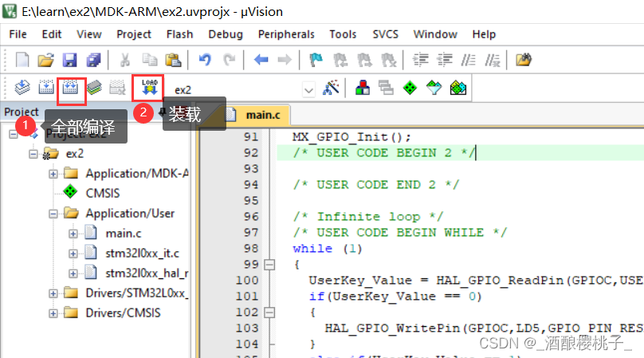Viewport: 644px width, 358px height.
Task: Rebuild all target files icon
Action: click(70, 88)
